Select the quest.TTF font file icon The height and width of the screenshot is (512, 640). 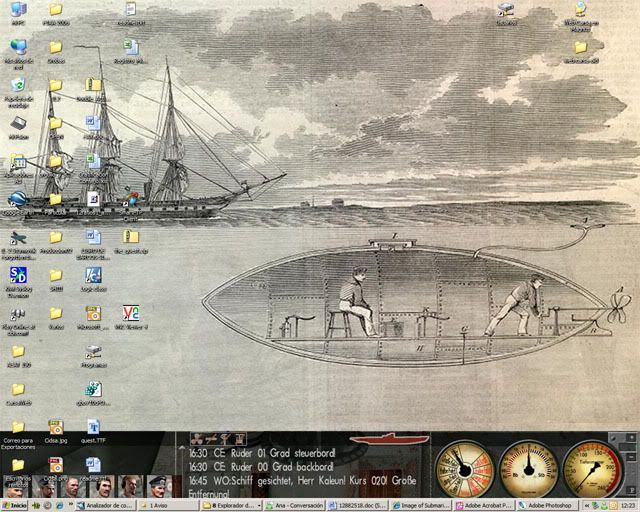tap(93, 427)
